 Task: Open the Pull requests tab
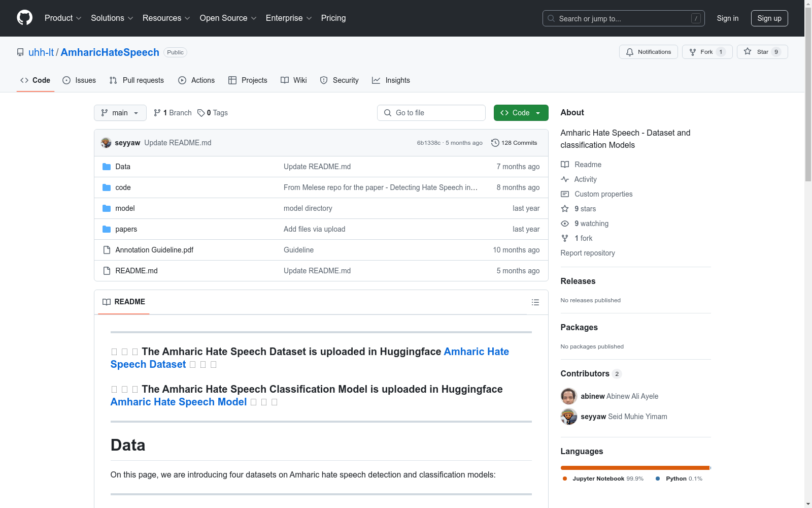pyautogui.click(x=137, y=80)
